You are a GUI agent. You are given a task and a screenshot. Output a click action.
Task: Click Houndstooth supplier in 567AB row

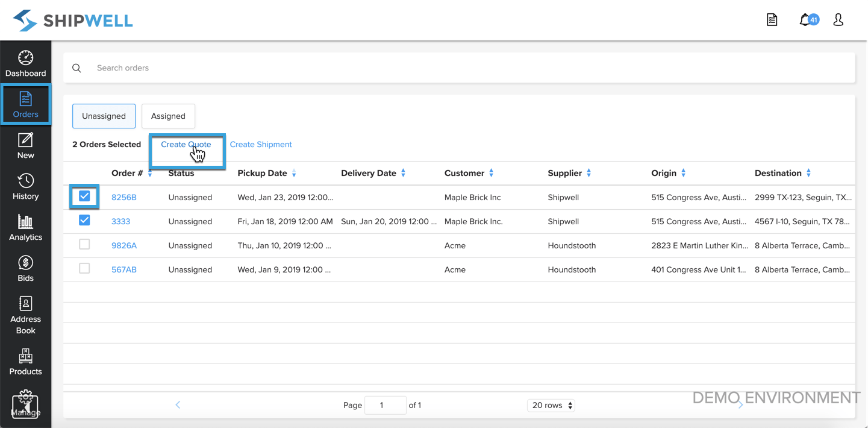tap(572, 269)
